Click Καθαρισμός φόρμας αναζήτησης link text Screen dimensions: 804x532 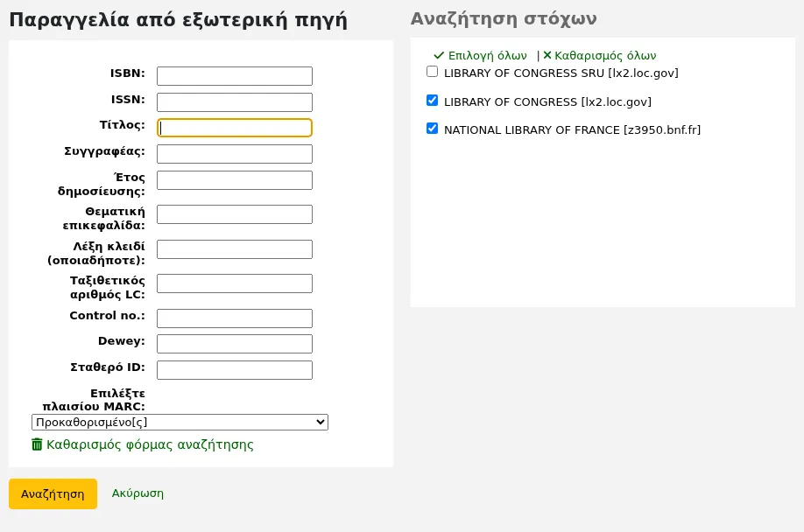pyautogui.click(x=151, y=444)
